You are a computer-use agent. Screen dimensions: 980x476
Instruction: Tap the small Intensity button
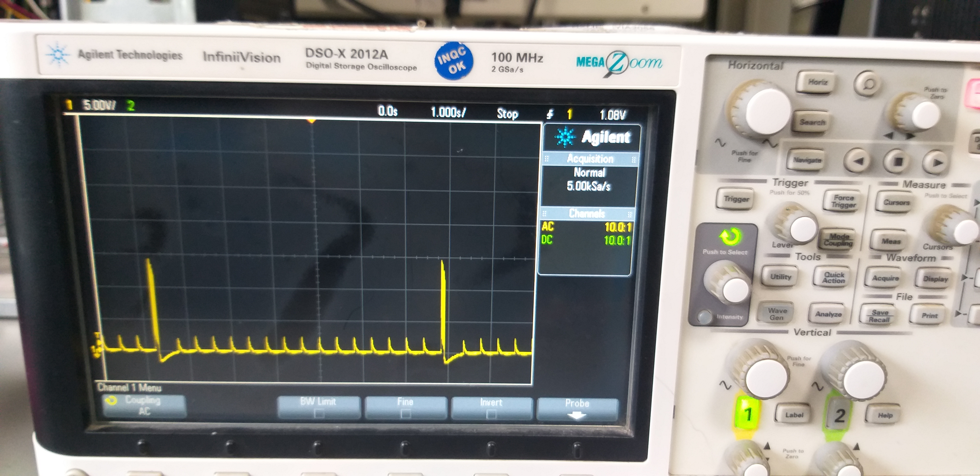tap(705, 317)
